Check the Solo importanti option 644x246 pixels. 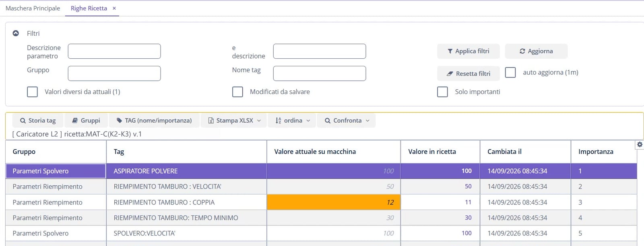442,92
